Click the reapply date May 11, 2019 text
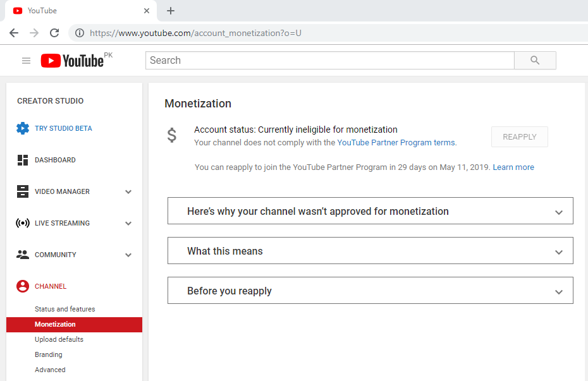Image resolution: width=588 pixels, height=381 pixels. point(465,167)
